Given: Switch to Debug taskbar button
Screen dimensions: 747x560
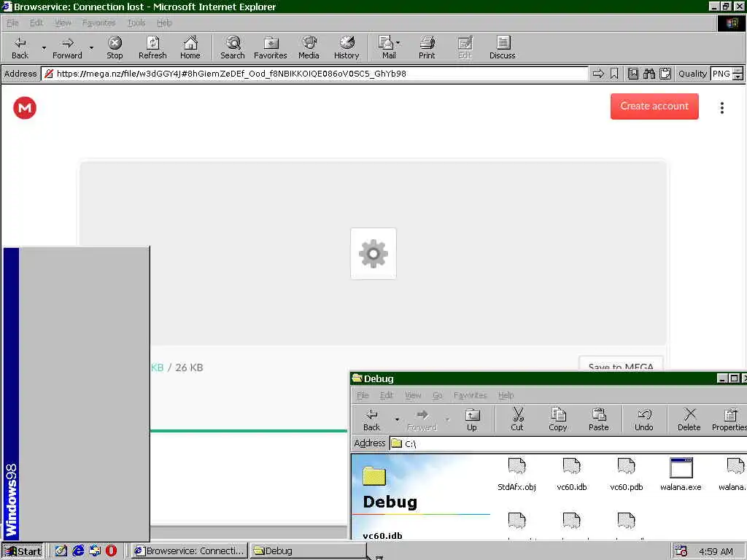Looking at the screenshot, I should tap(307, 551).
